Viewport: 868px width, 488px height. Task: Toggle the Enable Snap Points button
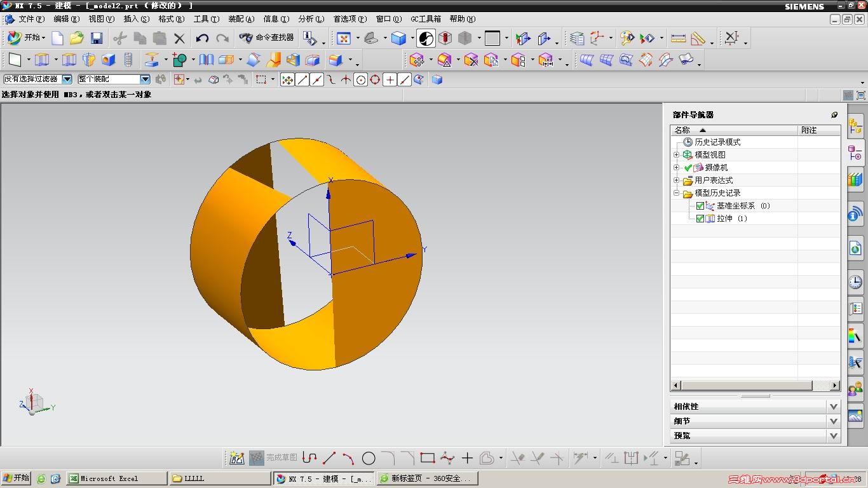287,79
